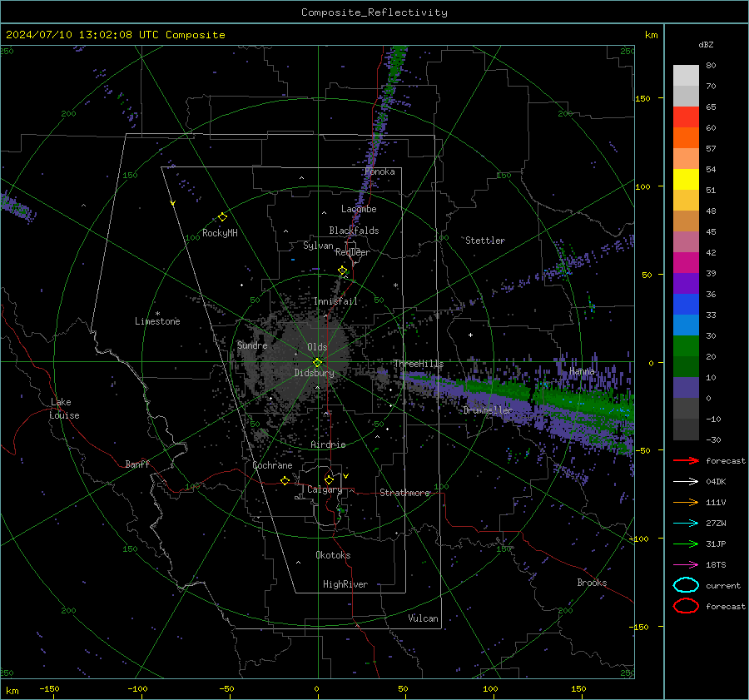Screen dimensions: 749x700
Task: Click the cyan 'current' ellipse legend icon
Action: pyautogui.click(x=686, y=585)
